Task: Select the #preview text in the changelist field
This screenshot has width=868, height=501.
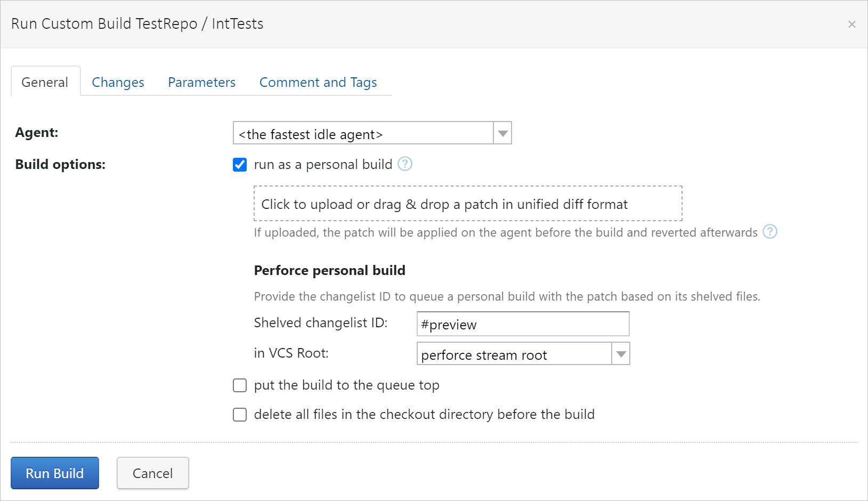Action: pos(449,324)
